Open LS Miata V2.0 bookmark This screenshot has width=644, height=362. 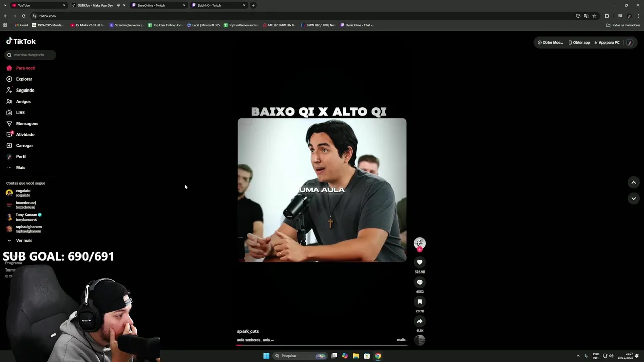coord(88,25)
